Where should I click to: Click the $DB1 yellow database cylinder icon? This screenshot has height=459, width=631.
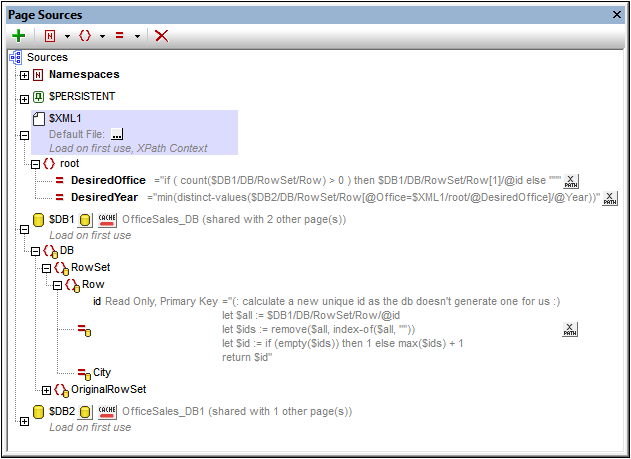point(38,220)
